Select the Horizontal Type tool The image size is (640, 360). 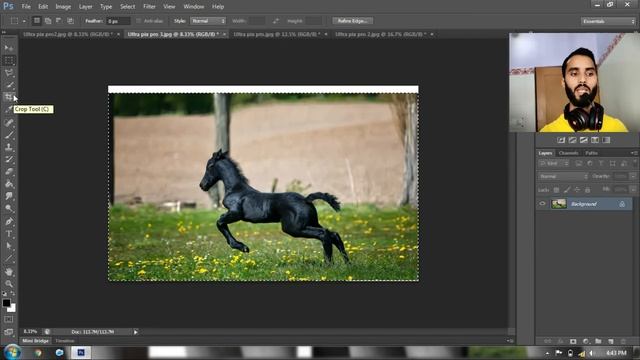[9, 234]
